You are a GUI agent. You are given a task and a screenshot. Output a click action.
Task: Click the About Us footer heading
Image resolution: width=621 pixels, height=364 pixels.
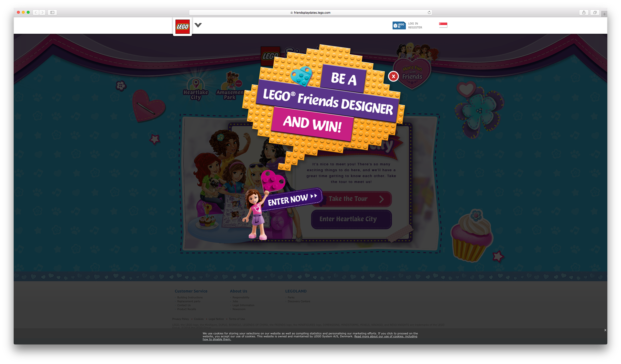click(238, 291)
